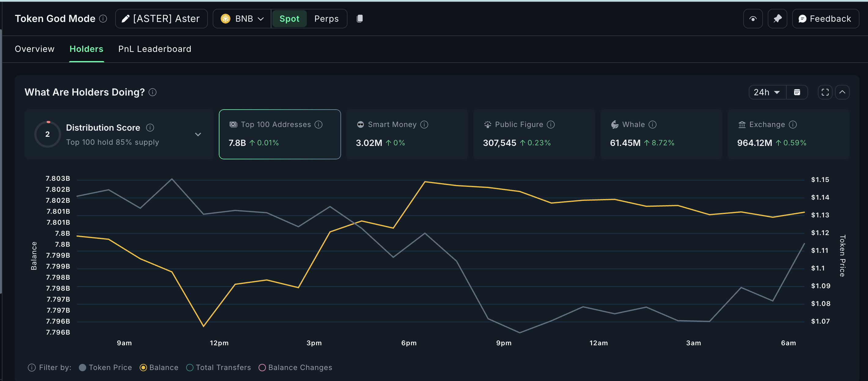868x381 pixels.
Task: Switch market view to Perps
Action: 326,19
